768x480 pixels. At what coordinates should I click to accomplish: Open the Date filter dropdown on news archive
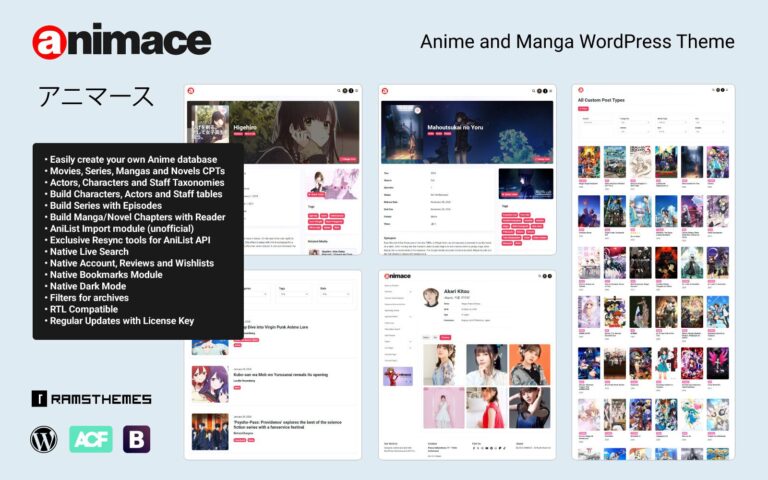click(335, 294)
